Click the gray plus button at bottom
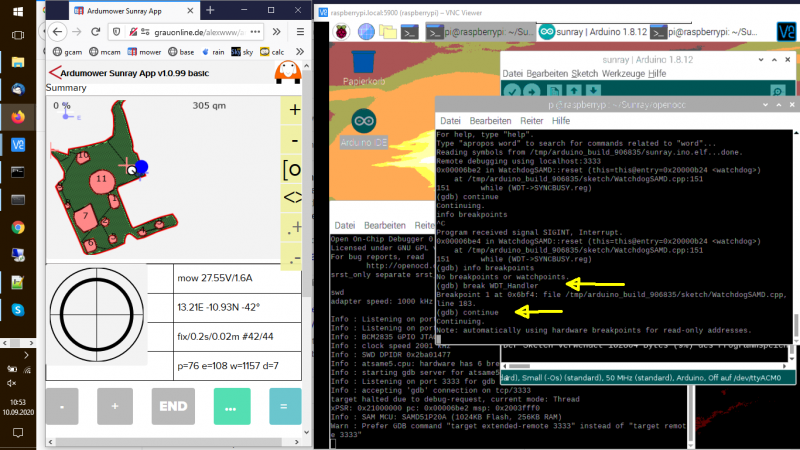 point(115,407)
